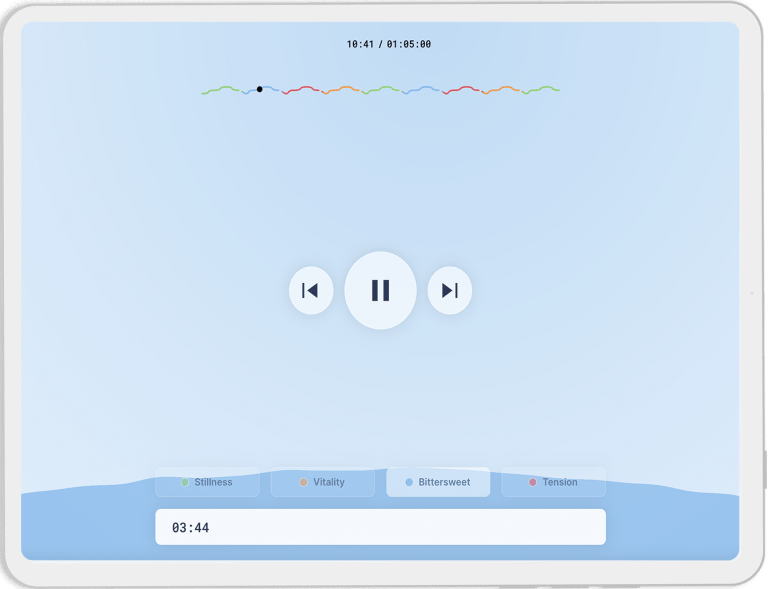Choose the Tension mood tag
This screenshot has height=589, width=768.
pyautogui.click(x=553, y=482)
